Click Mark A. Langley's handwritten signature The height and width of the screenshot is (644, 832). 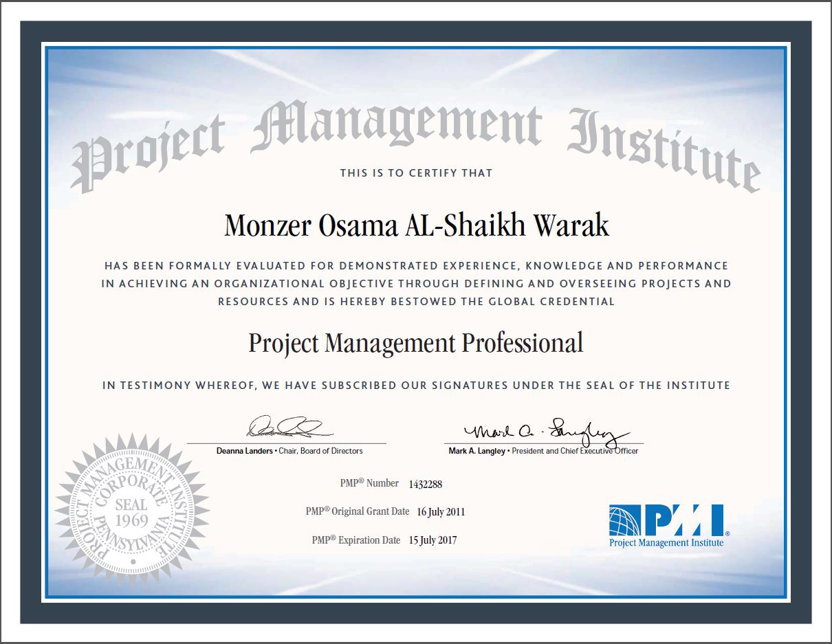click(x=547, y=431)
